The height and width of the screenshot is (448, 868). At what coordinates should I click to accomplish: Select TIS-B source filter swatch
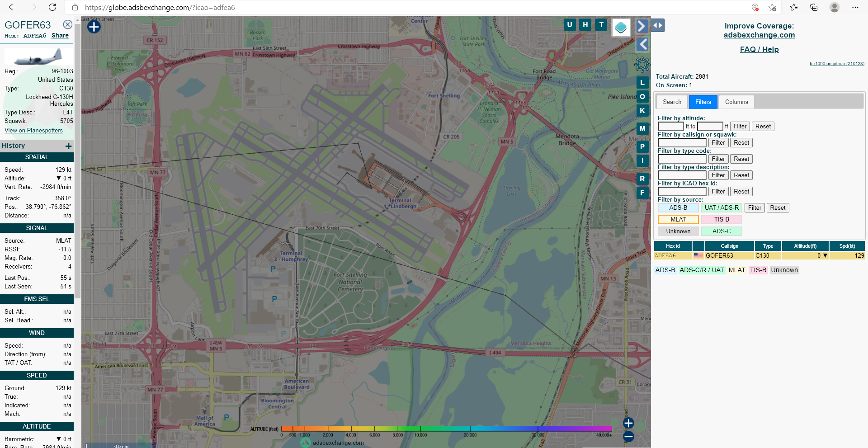(x=722, y=220)
